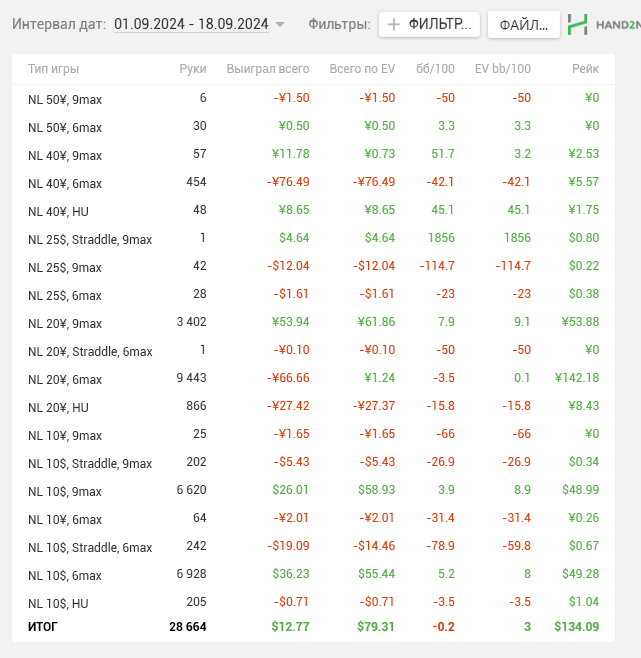Select the NL 20¥, 6max row
The height and width of the screenshot is (658, 641).
click(x=313, y=379)
